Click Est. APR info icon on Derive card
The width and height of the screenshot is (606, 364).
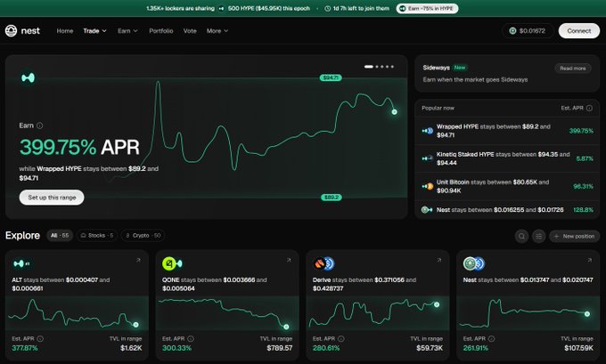coord(340,338)
